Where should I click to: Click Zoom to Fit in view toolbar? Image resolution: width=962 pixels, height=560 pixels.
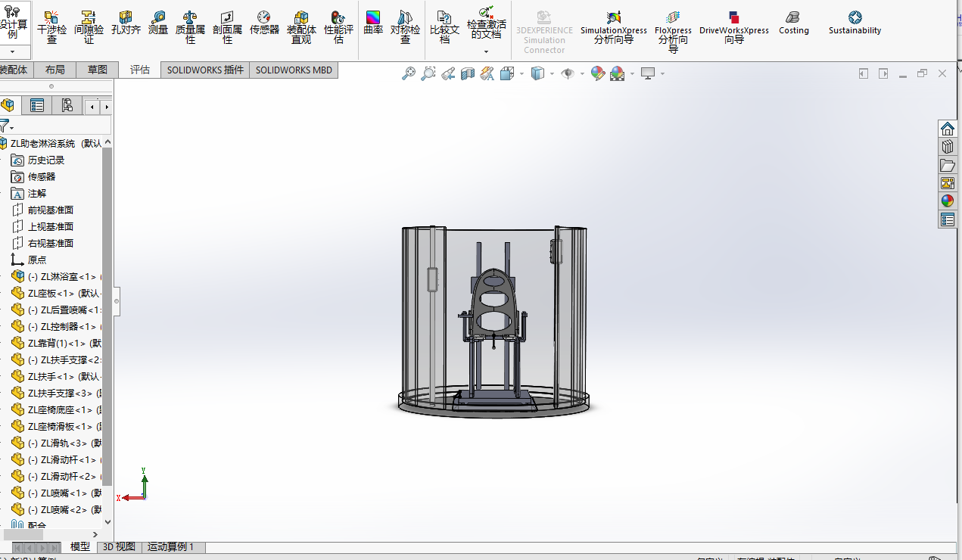click(x=409, y=73)
